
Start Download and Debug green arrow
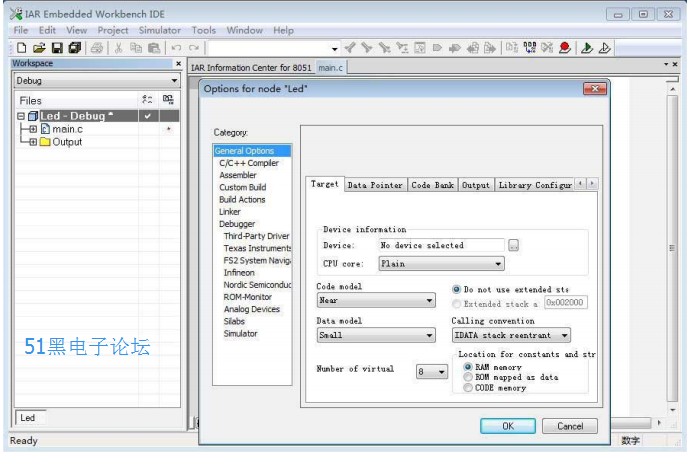pos(587,48)
